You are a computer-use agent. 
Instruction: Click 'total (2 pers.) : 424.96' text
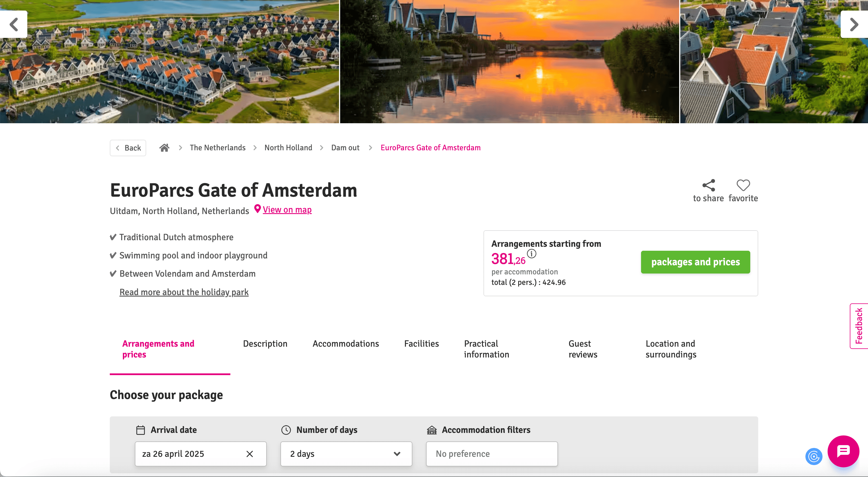(x=528, y=283)
